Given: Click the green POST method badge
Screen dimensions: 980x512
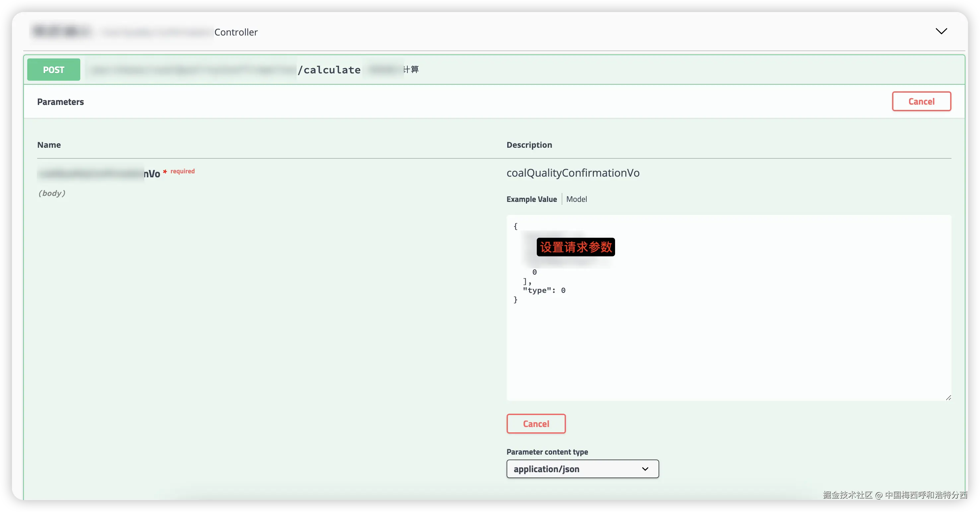Looking at the screenshot, I should (x=54, y=70).
